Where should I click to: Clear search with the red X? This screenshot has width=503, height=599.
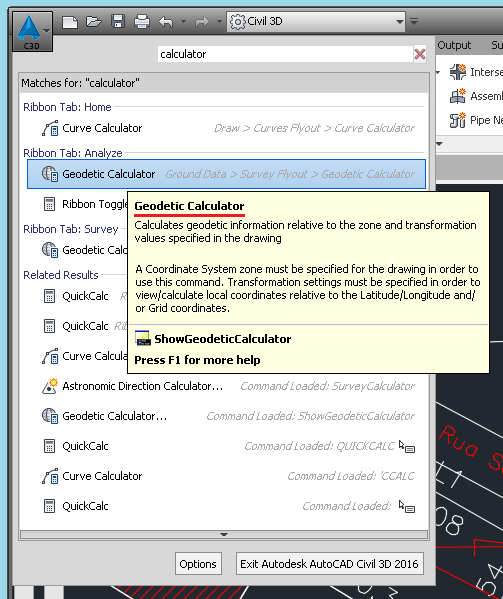point(420,54)
